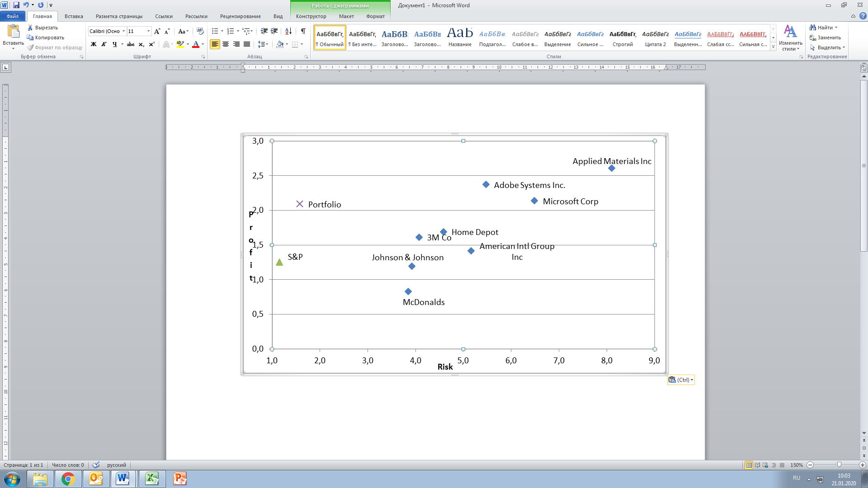Screen dimensions: 868x488
Task: Click Найти (Find) button
Action: [x=824, y=28]
